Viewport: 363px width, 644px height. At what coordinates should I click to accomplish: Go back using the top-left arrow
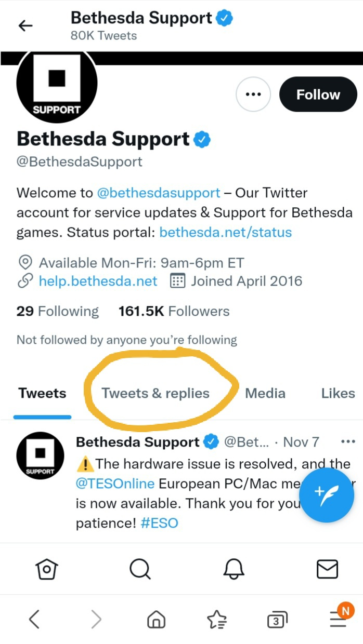(25, 26)
